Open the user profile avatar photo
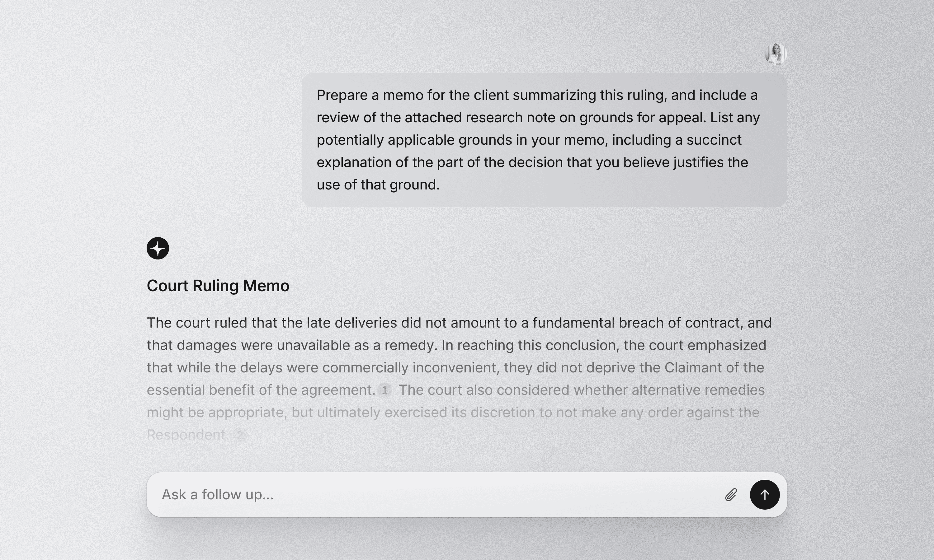 click(776, 54)
